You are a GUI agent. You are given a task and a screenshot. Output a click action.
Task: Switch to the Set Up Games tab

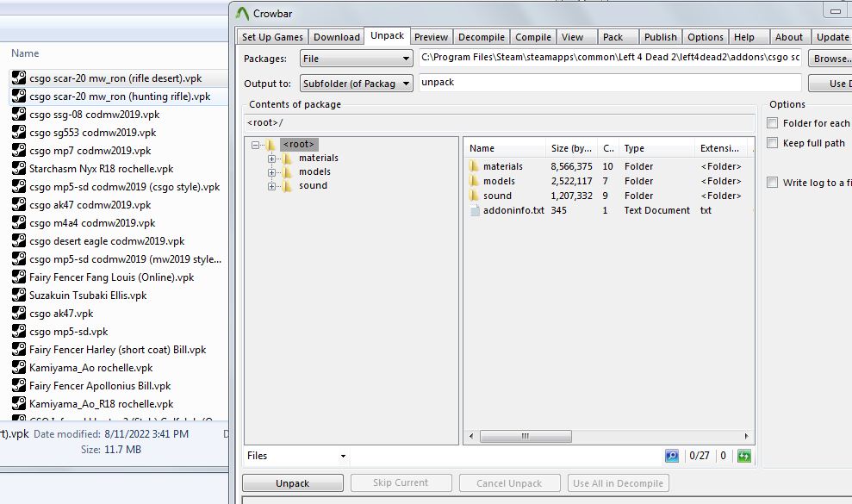click(x=273, y=37)
